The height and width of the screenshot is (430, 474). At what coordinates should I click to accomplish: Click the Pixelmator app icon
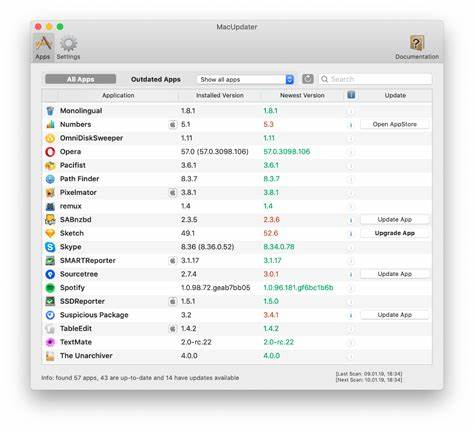(x=50, y=192)
